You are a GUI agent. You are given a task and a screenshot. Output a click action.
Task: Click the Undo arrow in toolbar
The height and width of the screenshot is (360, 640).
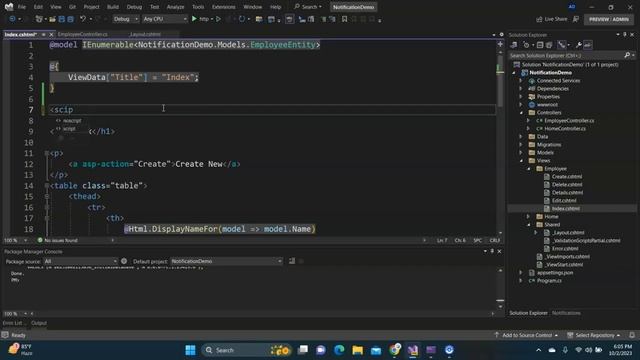[x=83, y=19]
